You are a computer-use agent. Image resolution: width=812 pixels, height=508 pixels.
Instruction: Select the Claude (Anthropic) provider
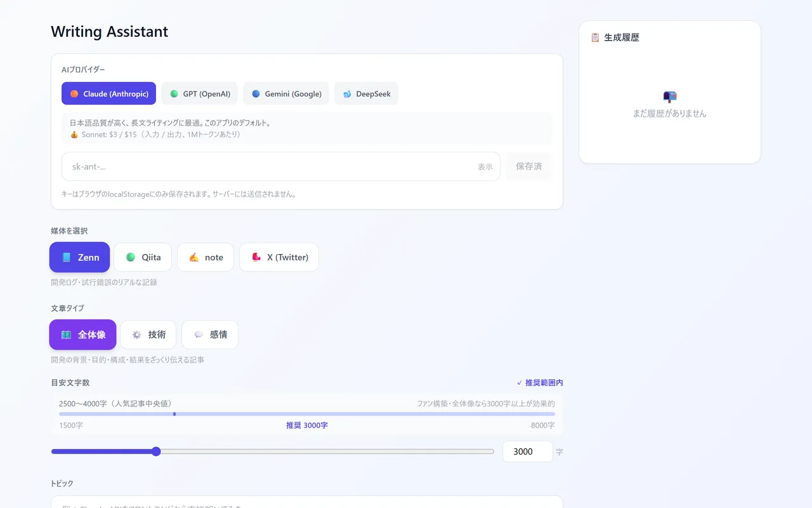(108, 93)
